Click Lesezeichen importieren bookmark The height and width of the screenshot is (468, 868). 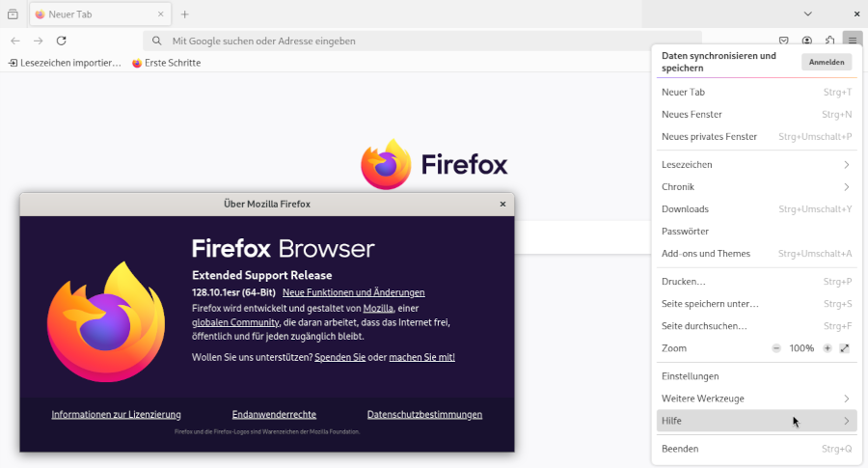[x=65, y=63]
